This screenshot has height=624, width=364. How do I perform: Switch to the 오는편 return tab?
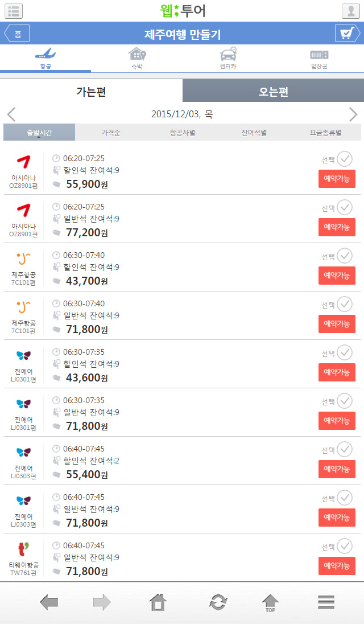click(273, 91)
